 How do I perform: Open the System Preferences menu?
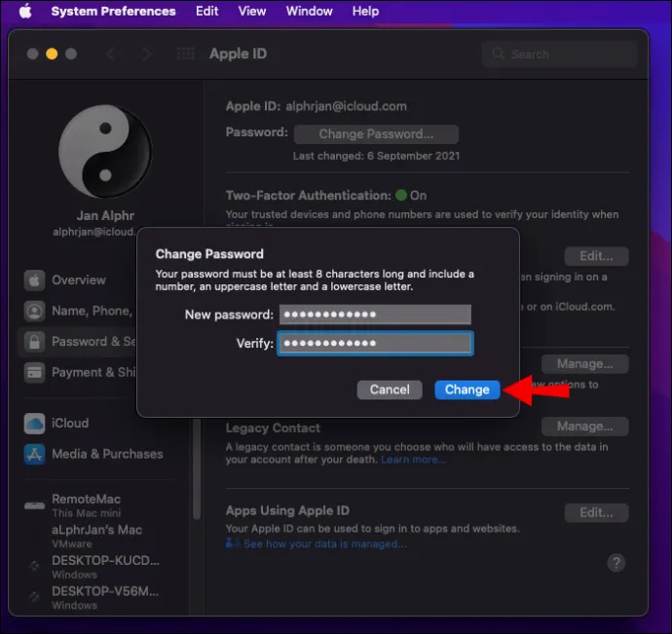[x=113, y=11]
